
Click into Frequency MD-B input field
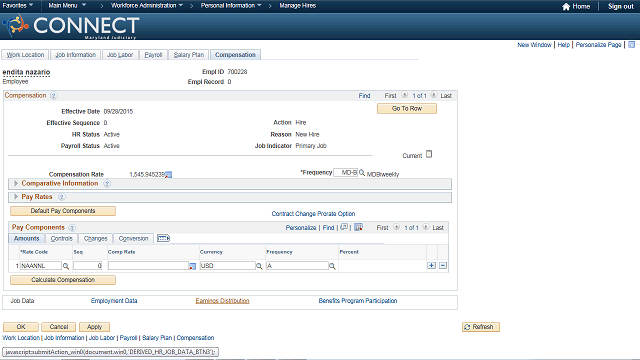click(x=346, y=173)
